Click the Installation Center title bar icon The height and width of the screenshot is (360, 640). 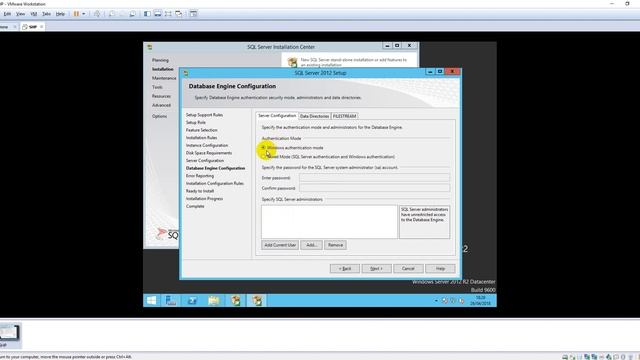(150, 47)
